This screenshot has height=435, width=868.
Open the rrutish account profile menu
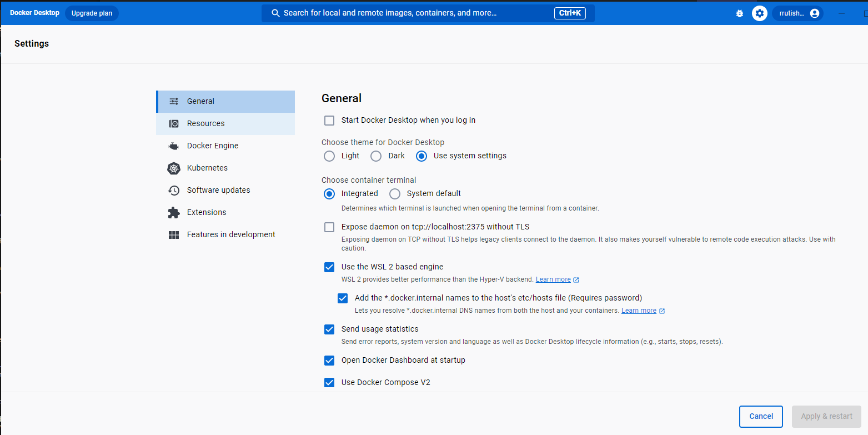(x=797, y=13)
